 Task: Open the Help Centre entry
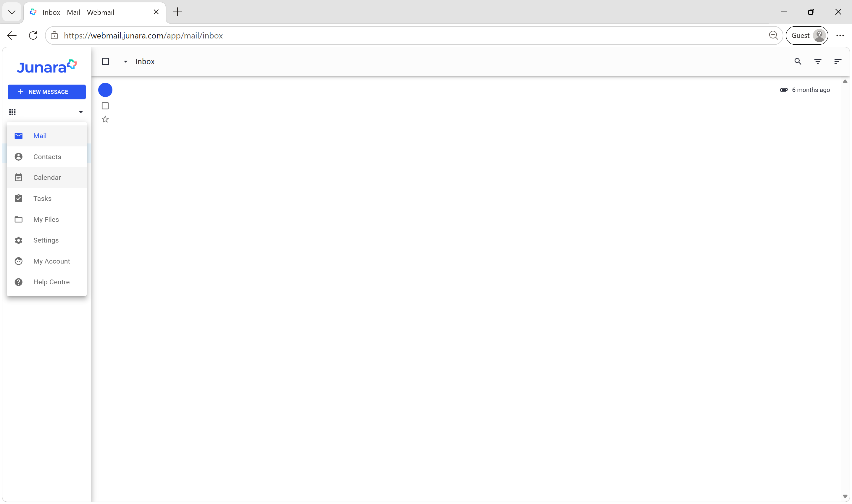(x=46, y=282)
